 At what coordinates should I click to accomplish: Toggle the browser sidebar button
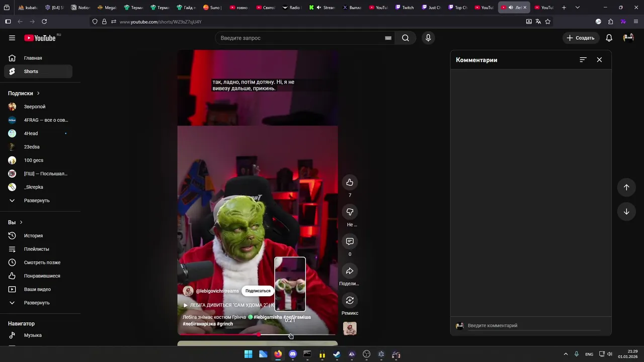tap(8, 22)
